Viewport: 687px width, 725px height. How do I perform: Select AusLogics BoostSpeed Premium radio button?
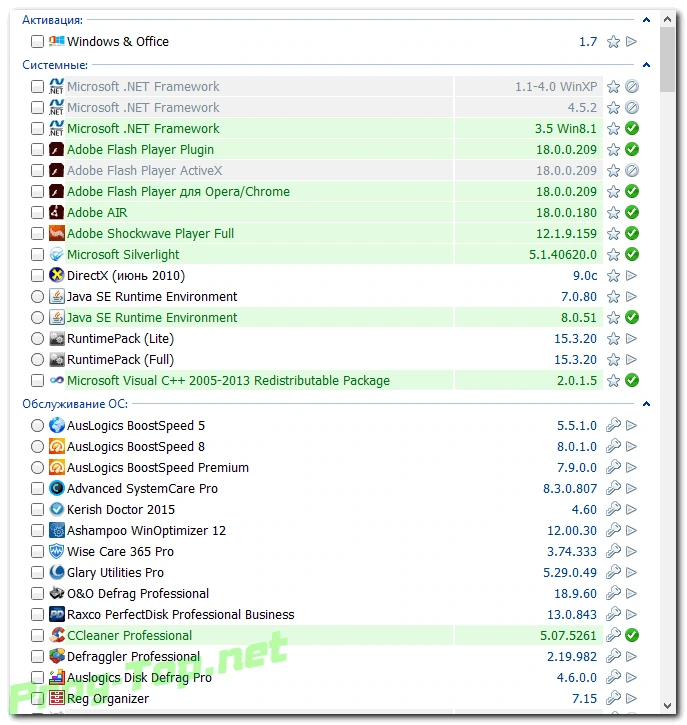[x=37, y=467]
